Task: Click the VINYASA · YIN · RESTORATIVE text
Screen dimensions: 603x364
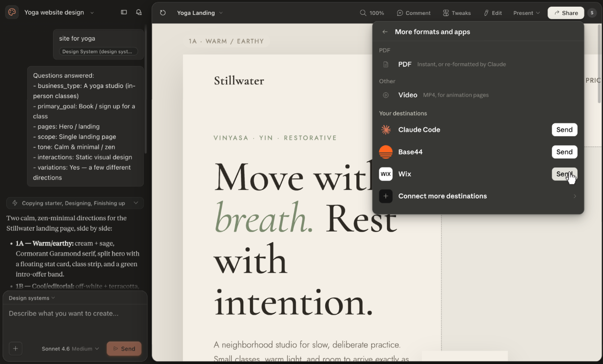Action: [275, 138]
